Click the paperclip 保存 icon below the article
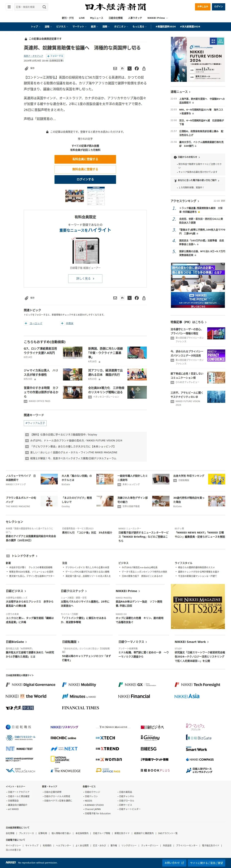 [x=27, y=298]
